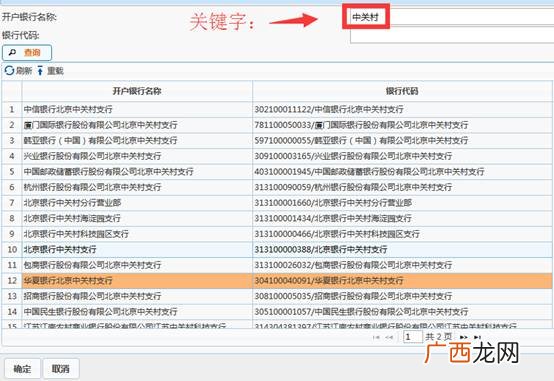
Task: Click the 开户银行名称 input with 中关村
Action: tap(452, 17)
